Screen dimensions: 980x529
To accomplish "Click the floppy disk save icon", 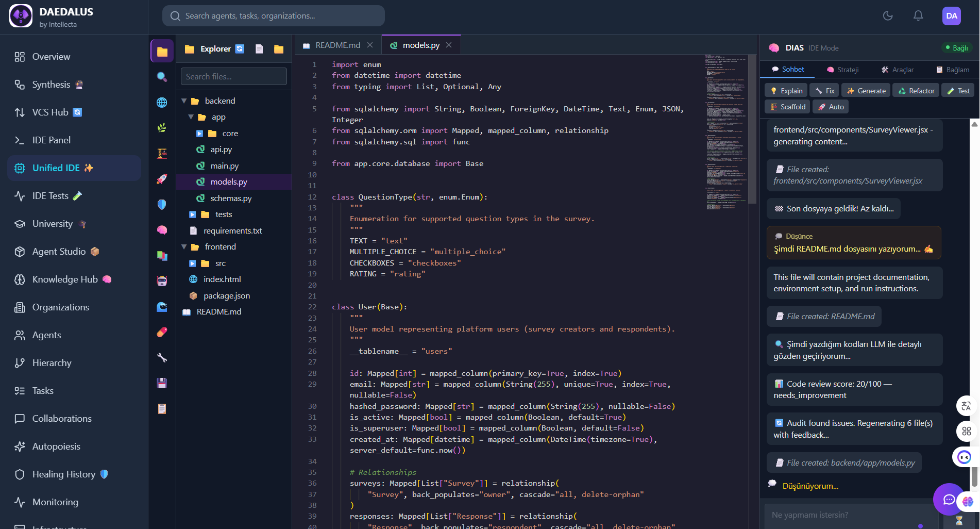I will point(162,383).
